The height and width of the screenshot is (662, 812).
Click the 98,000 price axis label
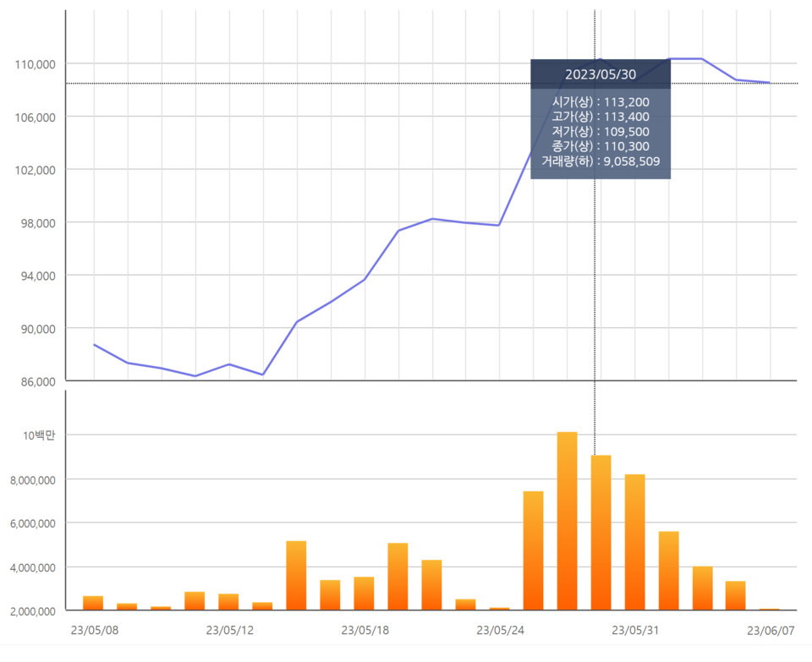click(x=38, y=223)
